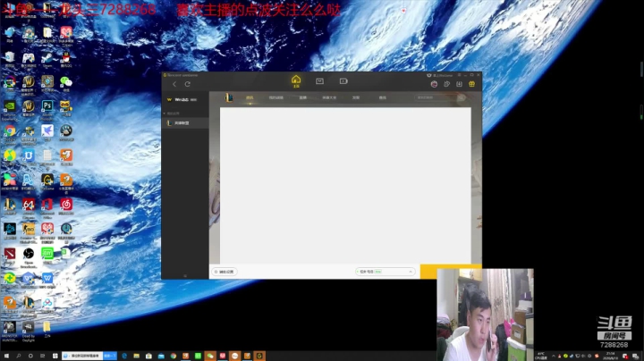
Task: Open the yellow folder on desktop
Action: (x=47, y=329)
